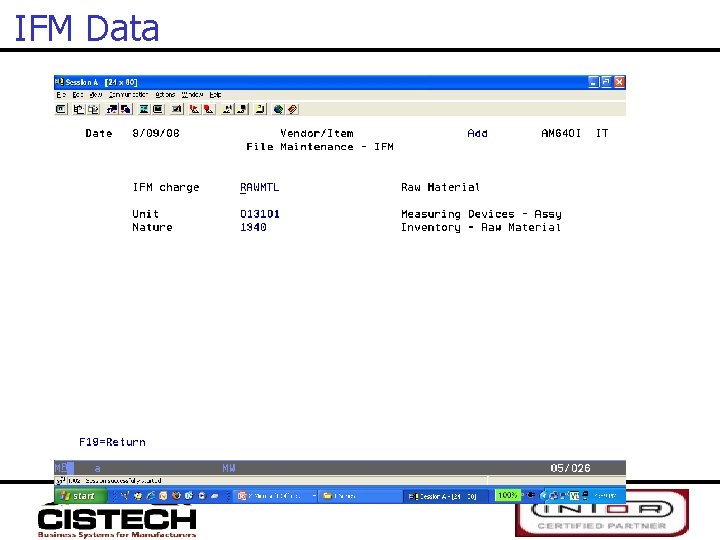Switch to the Session A taskbar button

pos(443,496)
